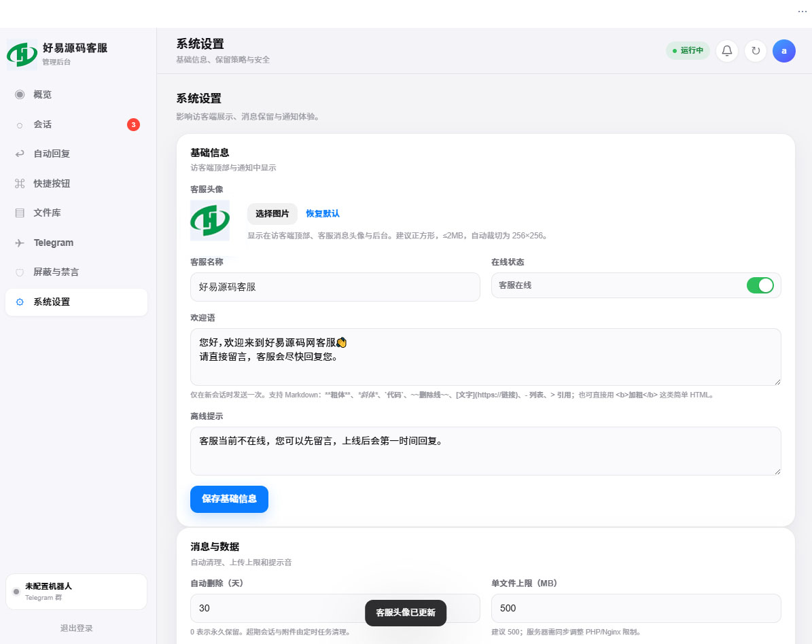Screen dimensions: 812x644
Task: Open 屏蔽与禁言 page
Action: [76, 272]
